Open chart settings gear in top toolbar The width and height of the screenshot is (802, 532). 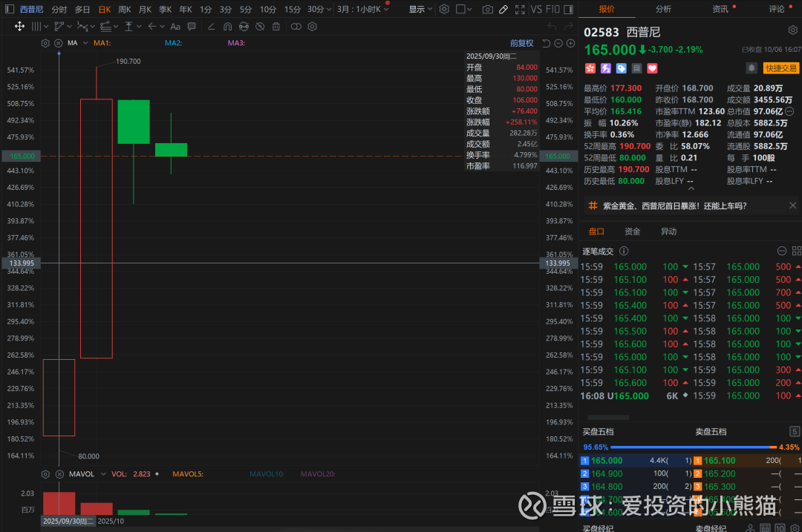445,9
